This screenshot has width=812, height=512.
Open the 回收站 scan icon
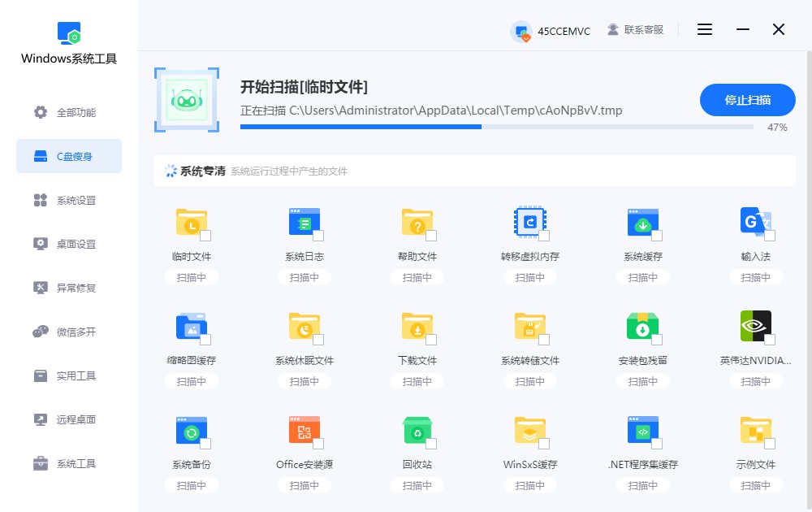(x=417, y=432)
